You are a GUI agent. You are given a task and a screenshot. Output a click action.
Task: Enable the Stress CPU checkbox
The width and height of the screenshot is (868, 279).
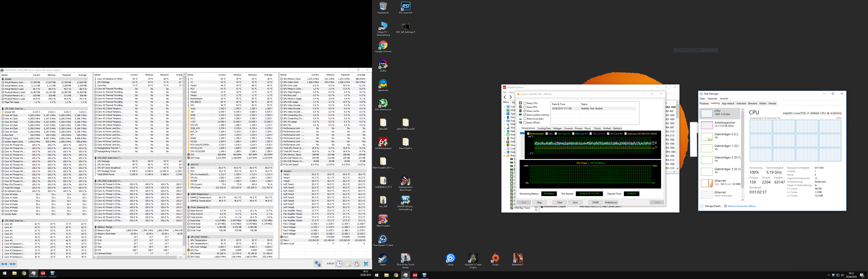click(x=525, y=103)
